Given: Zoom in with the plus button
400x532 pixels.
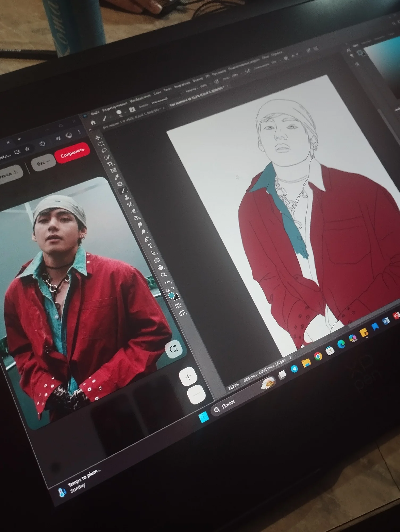Looking at the screenshot, I should (188, 376).
